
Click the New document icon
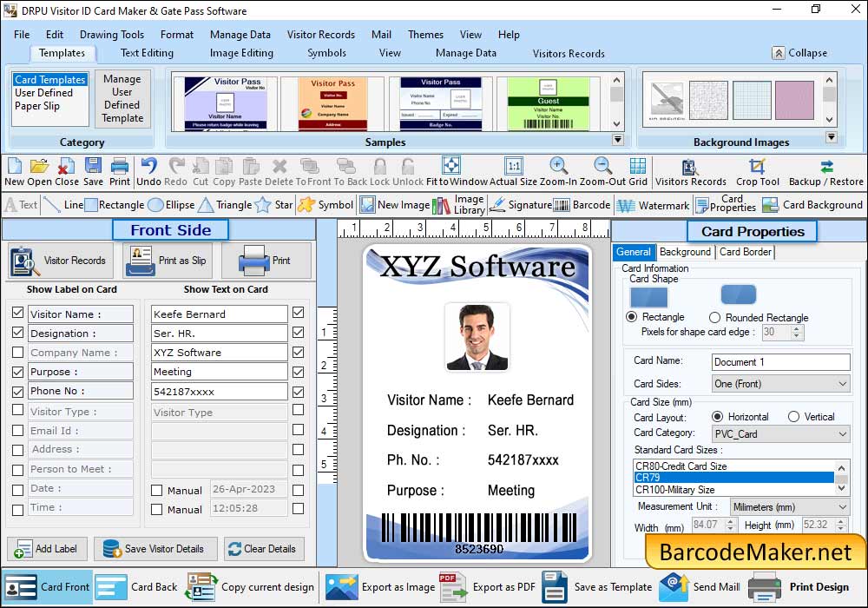click(15, 166)
